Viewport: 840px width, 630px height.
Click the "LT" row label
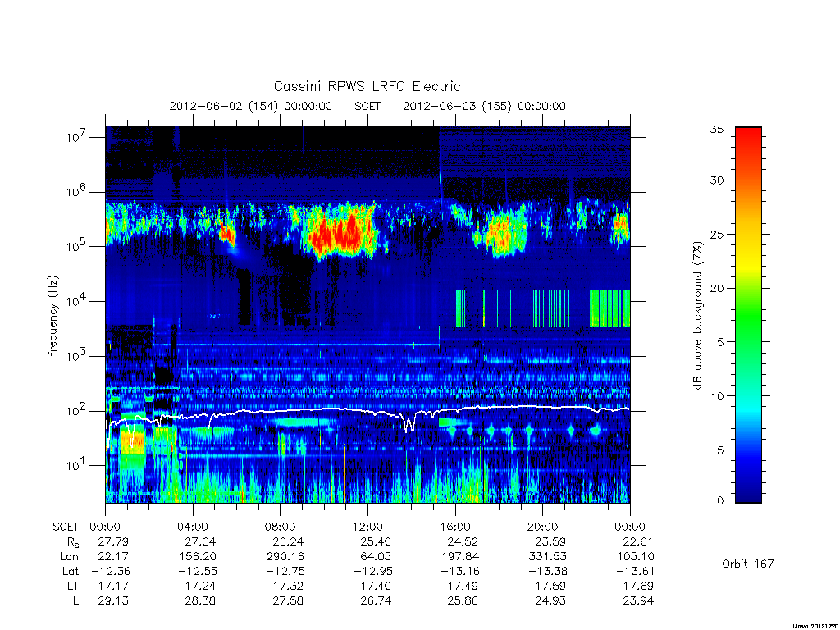72,586
